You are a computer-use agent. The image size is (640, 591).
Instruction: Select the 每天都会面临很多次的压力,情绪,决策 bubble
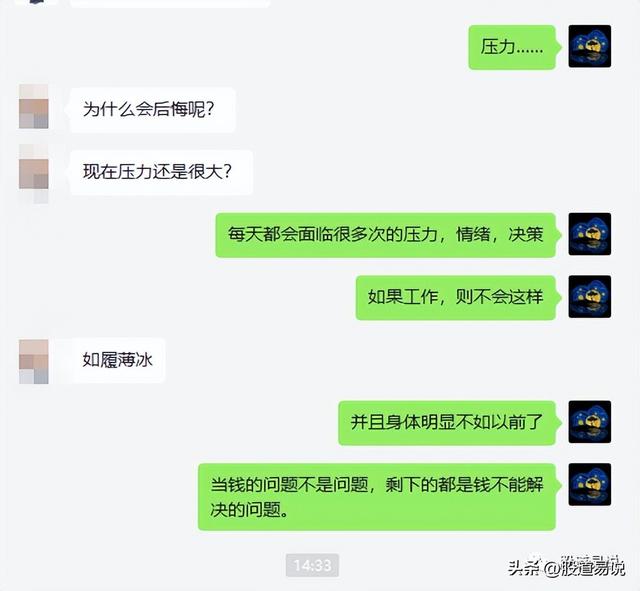point(385,235)
